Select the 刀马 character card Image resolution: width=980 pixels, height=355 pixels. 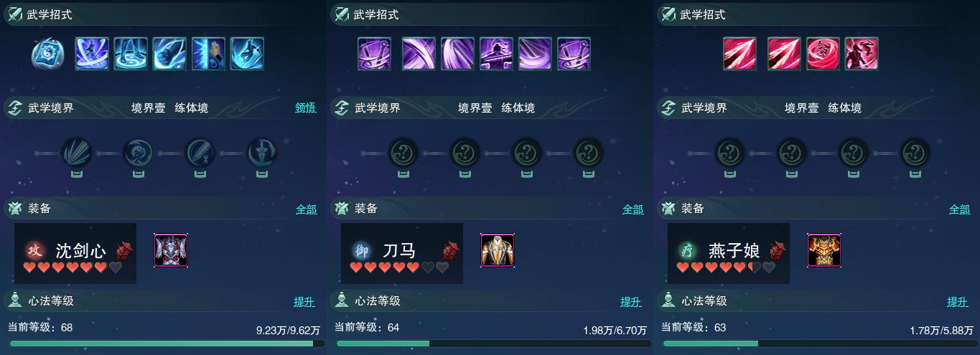point(402,253)
